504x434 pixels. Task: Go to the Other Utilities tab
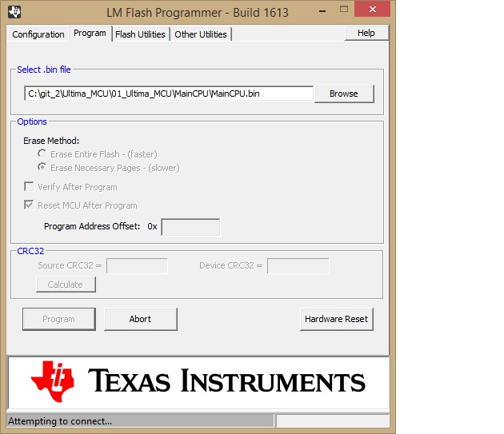pos(201,34)
